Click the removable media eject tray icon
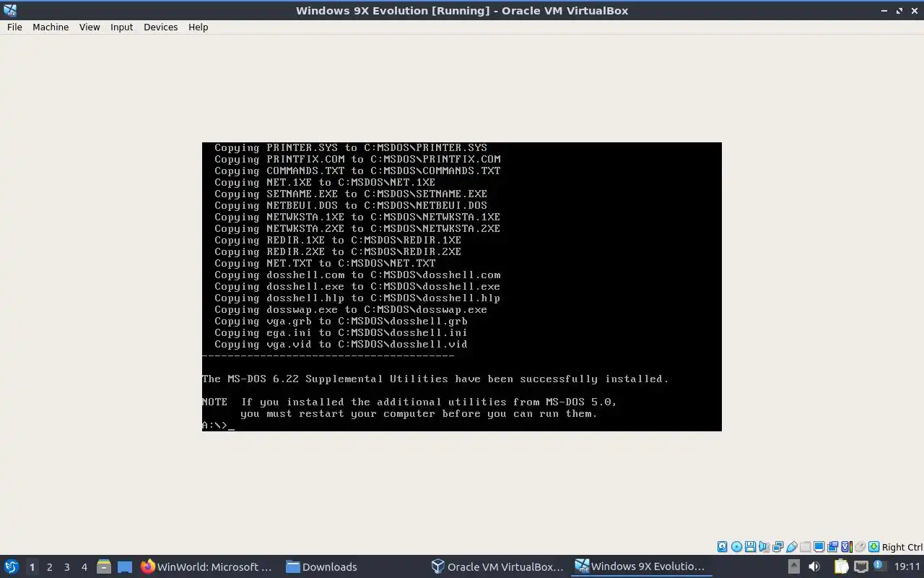This screenshot has width=924, height=578. (x=794, y=566)
